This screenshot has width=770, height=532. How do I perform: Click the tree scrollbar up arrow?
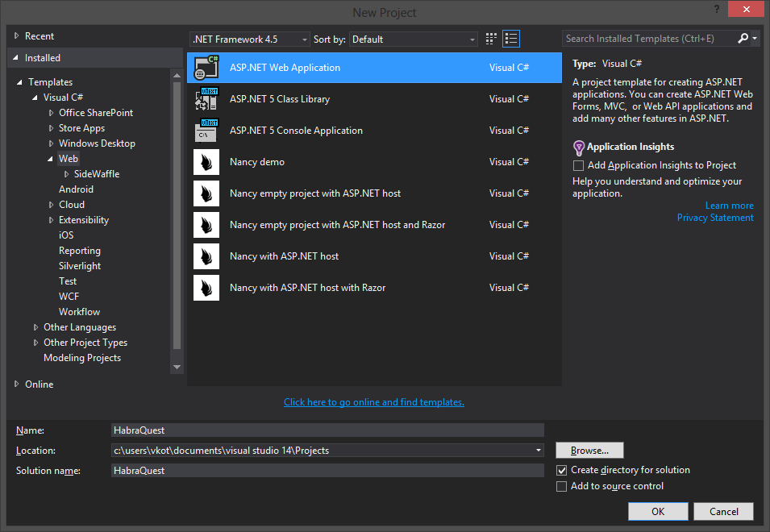click(177, 76)
